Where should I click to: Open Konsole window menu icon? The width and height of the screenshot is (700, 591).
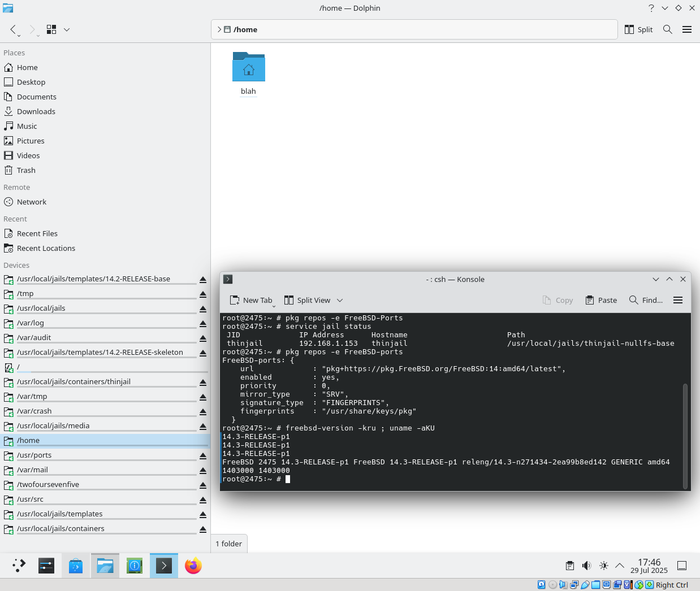tap(228, 279)
